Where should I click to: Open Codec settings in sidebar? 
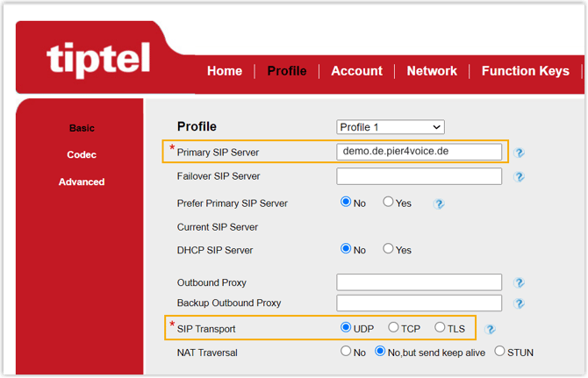[82, 155]
